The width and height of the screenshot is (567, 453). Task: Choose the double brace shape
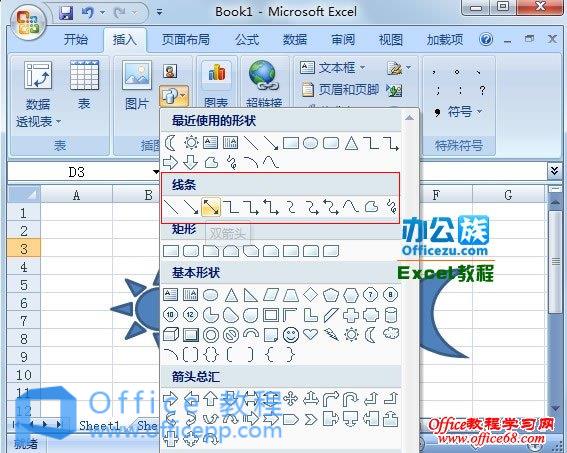pos(211,355)
